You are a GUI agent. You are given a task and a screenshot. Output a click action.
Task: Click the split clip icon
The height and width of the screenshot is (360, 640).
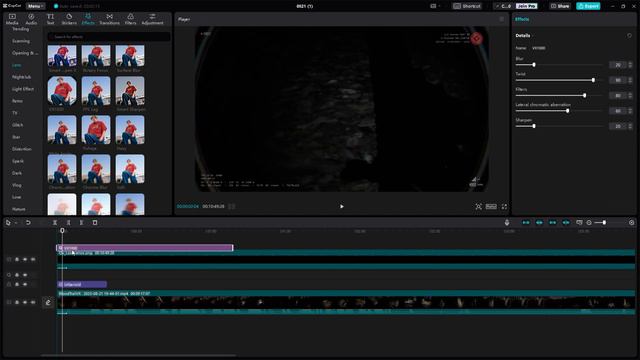[55, 222]
